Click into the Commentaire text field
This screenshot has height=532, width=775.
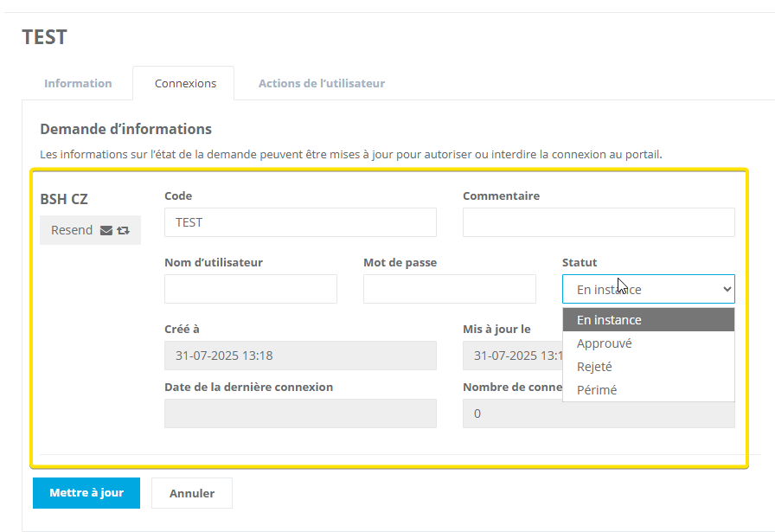point(598,222)
